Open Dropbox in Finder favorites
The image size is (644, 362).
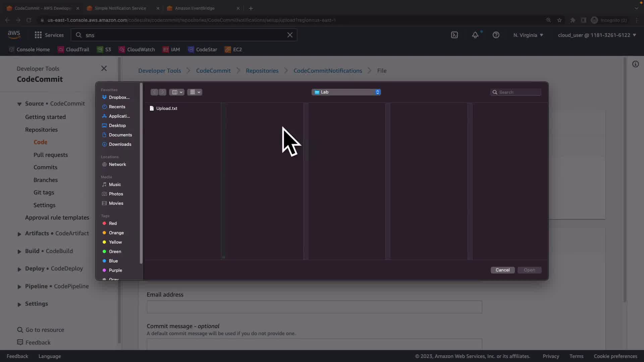[x=119, y=97]
